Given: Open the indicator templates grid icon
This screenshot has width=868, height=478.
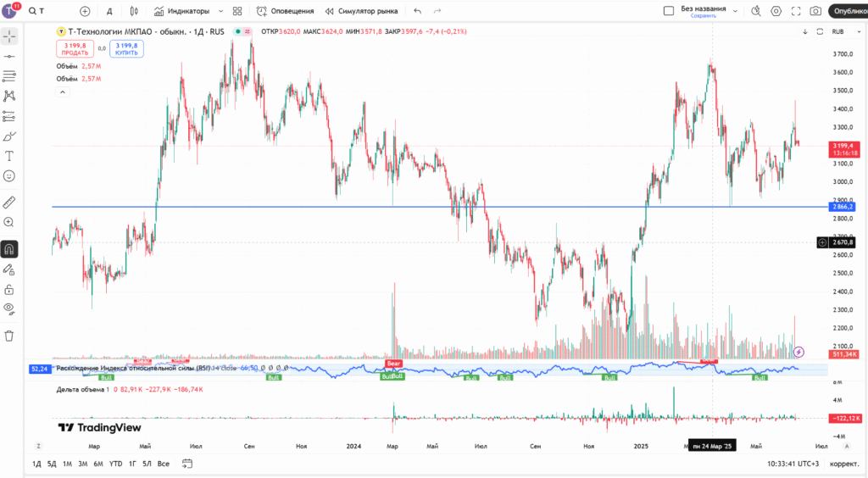Looking at the screenshot, I should point(237,11).
